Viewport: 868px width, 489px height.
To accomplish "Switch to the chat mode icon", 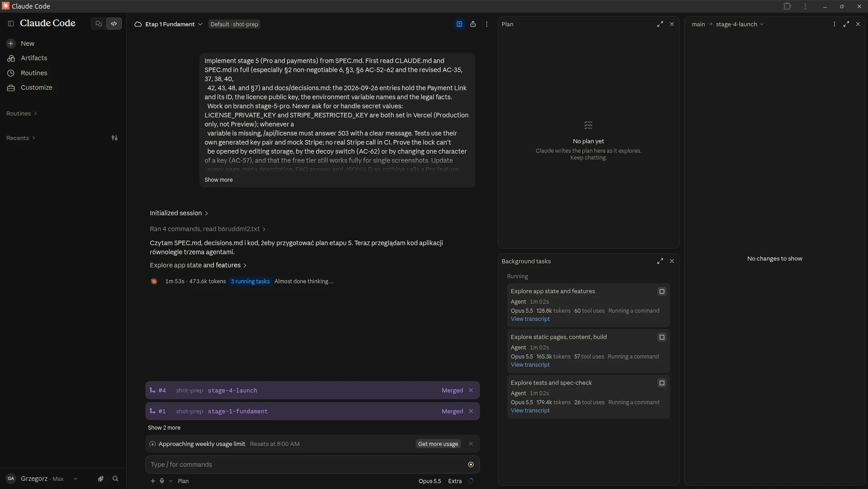I will pos(99,24).
